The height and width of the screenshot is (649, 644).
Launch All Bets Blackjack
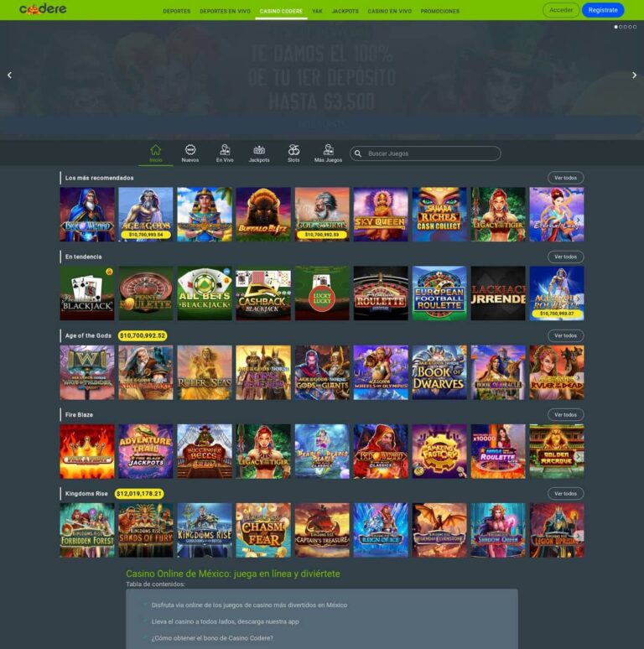click(x=205, y=293)
